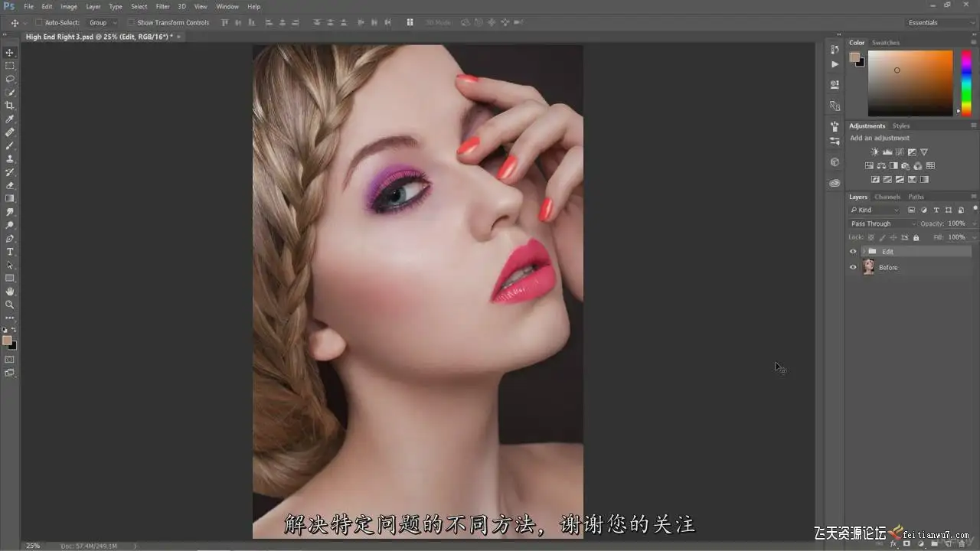Select the Path Selection tool
The width and height of the screenshot is (980, 551).
[10, 265]
